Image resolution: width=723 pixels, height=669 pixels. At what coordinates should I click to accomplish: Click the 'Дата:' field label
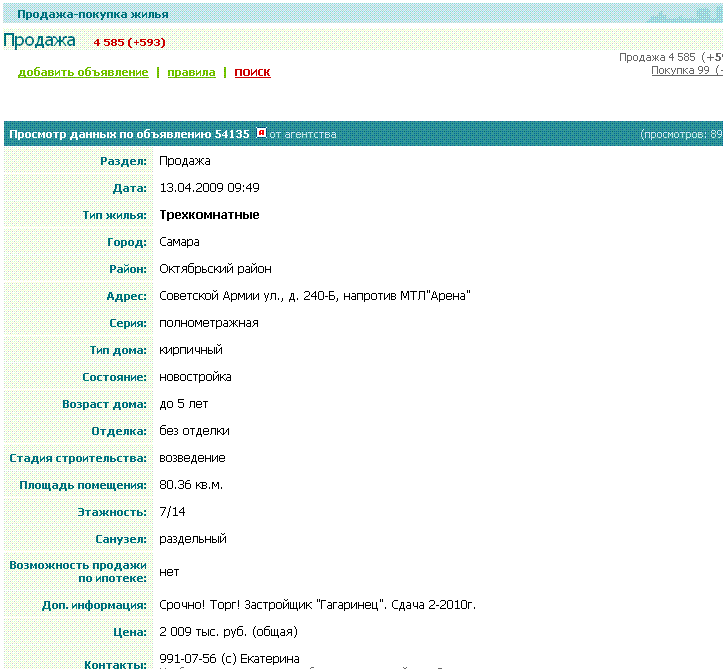tap(130, 189)
